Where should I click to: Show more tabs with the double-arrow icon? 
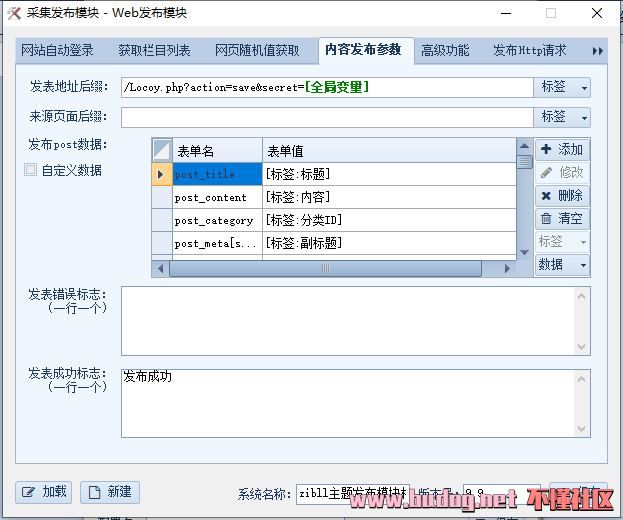pyautogui.click(x=598, y=51)
